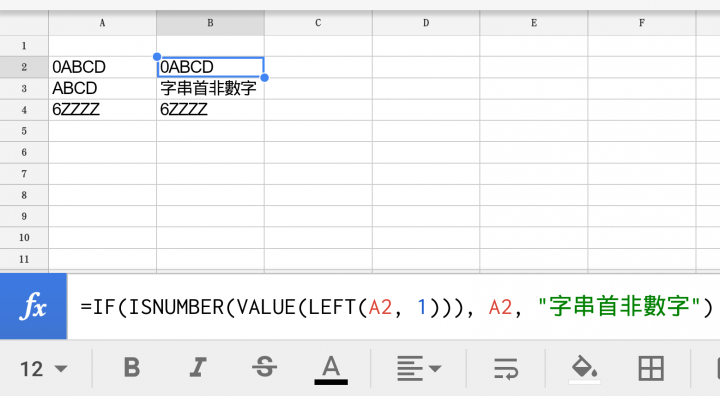The image size is (720, 396).
Task: Select row 3 header
Action: point(24,88)
